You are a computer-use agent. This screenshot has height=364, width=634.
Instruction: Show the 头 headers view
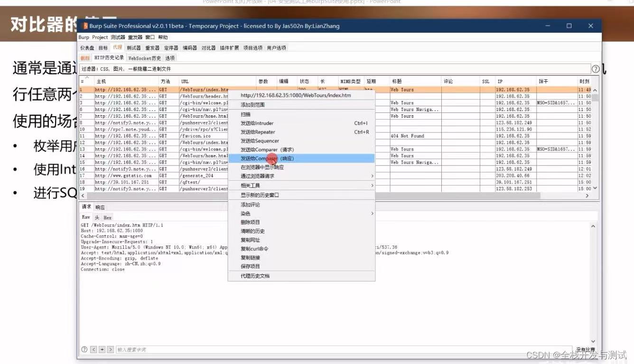pyautogui.click(x=97, y=217)
